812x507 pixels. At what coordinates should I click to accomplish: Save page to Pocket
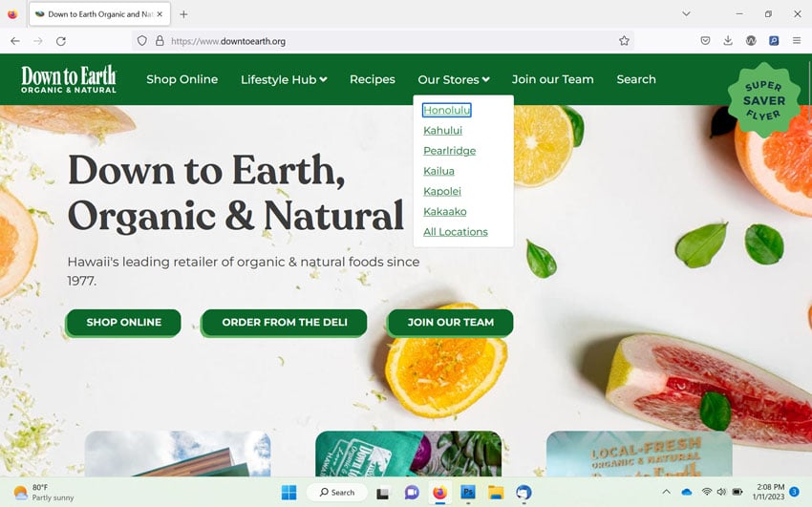click(x=705, y=40)
